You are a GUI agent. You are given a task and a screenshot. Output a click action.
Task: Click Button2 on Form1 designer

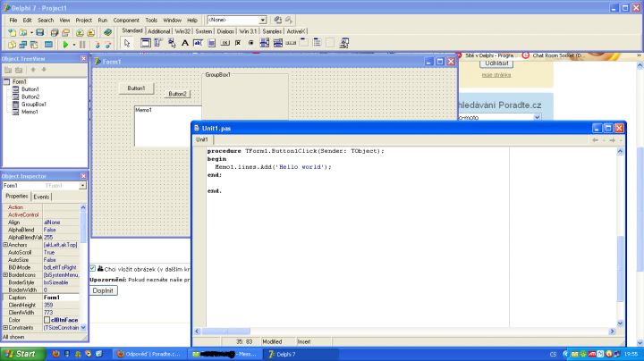coord(177,94)
